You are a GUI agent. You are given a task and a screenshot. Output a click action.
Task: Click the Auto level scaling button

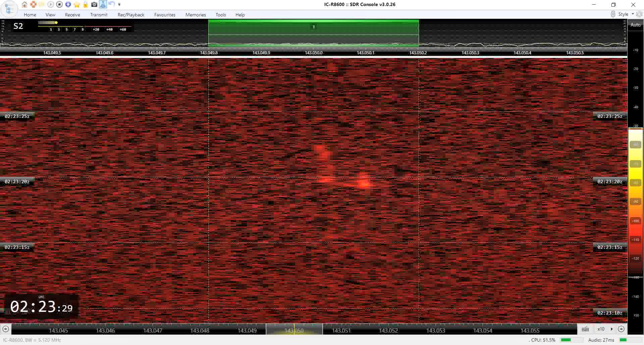click(635, 25)
